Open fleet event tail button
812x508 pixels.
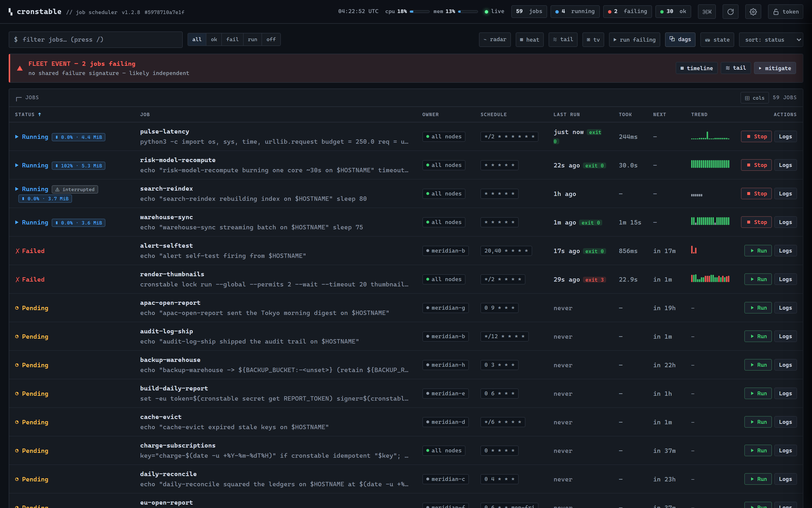735,68
